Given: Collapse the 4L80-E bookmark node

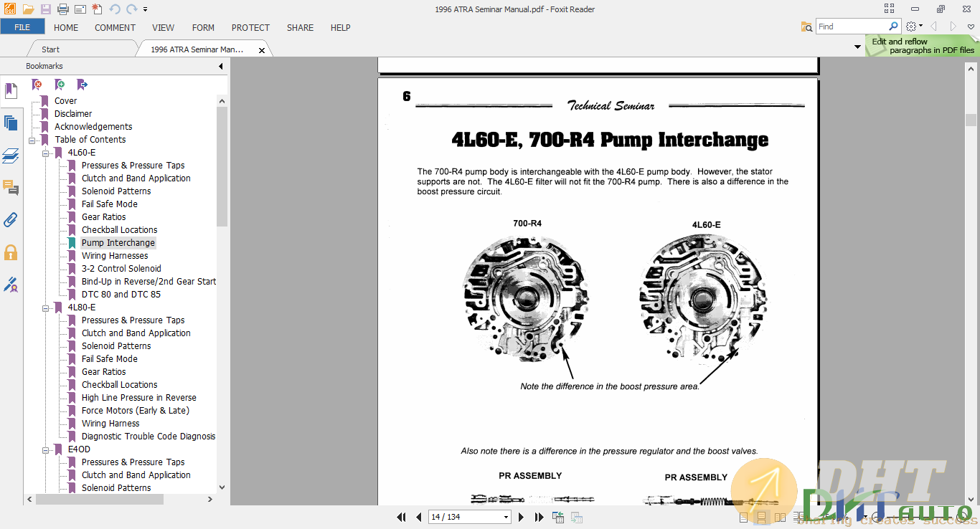Looking at the screenshot, I should coord(46,308).
